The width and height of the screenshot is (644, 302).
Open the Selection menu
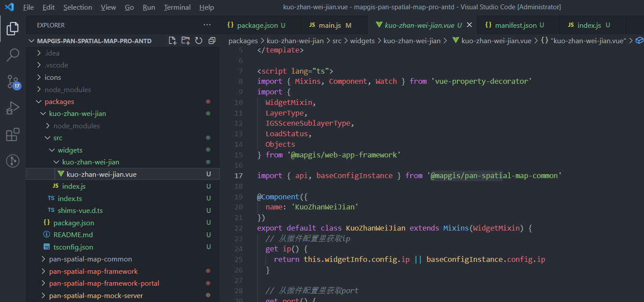pos(77,7)
